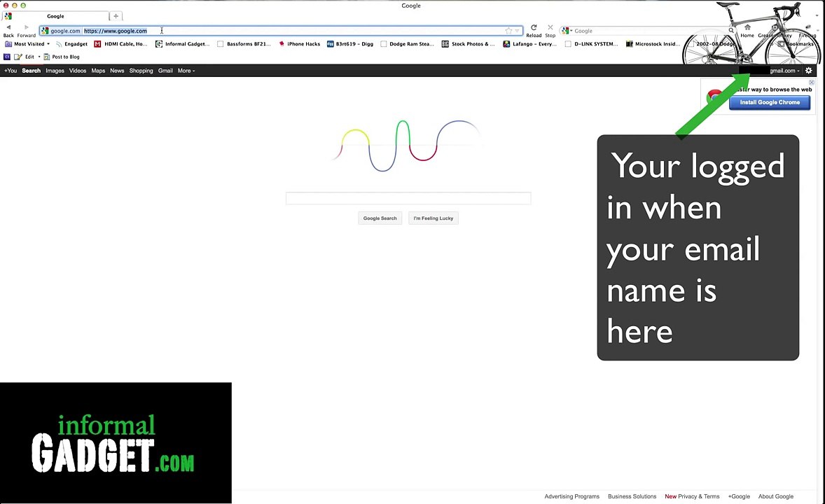Click the main Google search box

[408, 198]
